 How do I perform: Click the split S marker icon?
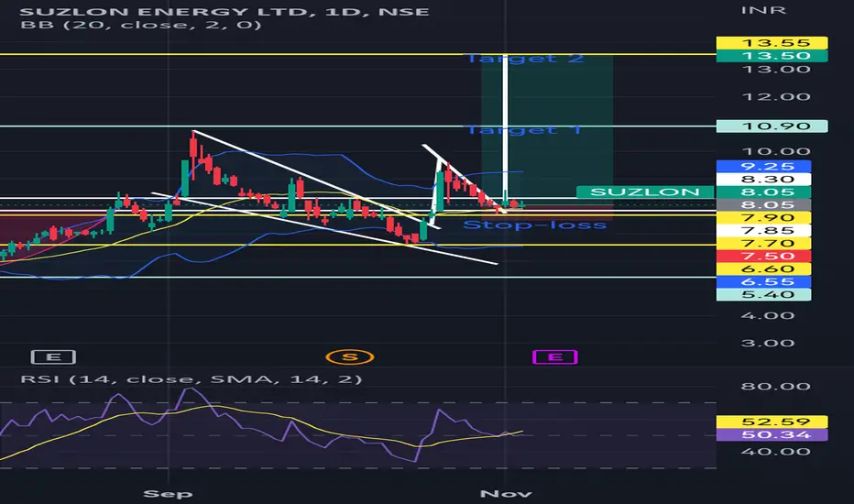(350, 356)
